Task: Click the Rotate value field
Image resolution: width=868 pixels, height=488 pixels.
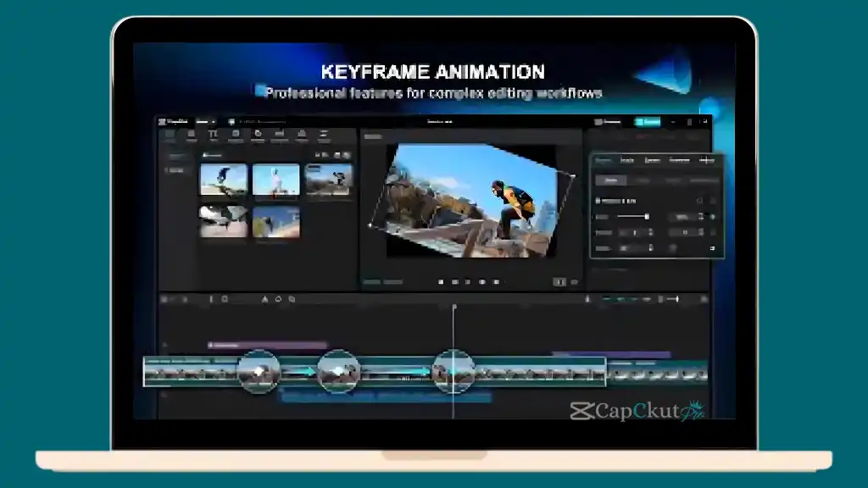Action: click(x=636, y=248)
